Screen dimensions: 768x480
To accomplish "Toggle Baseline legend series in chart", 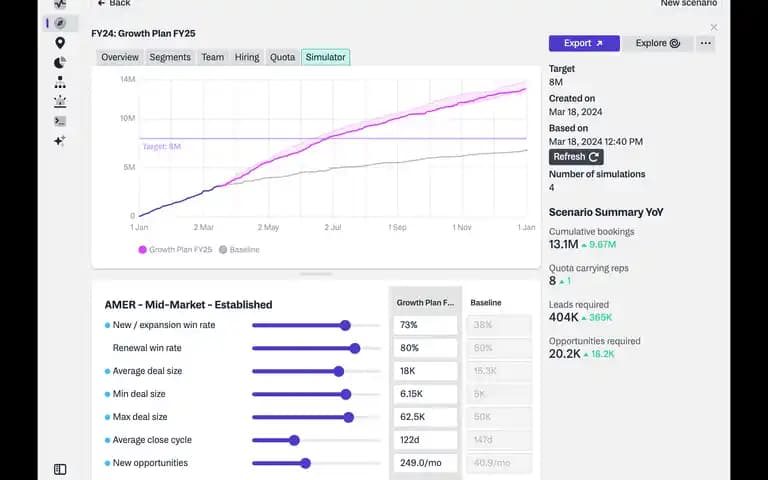I will (239, 249).
